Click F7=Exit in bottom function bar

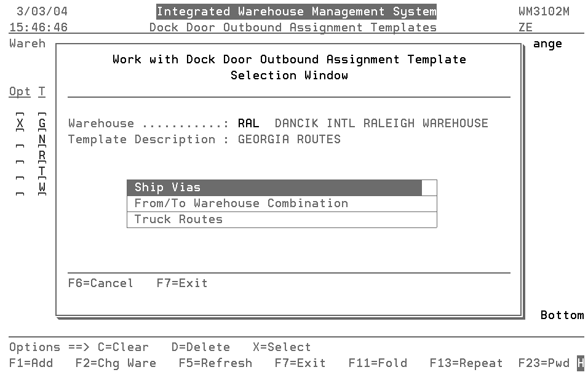point(300,363)
